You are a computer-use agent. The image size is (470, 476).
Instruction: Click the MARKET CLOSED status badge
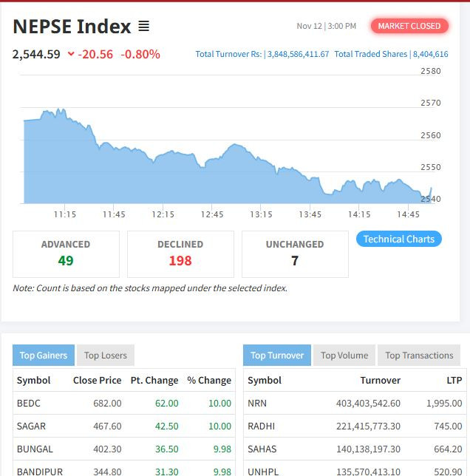point(409,26)
